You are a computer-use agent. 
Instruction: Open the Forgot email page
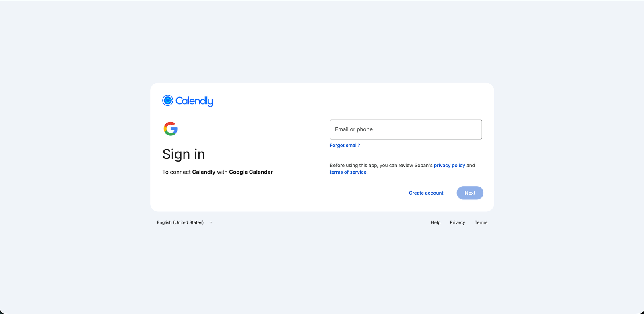(x=345, y=145)
